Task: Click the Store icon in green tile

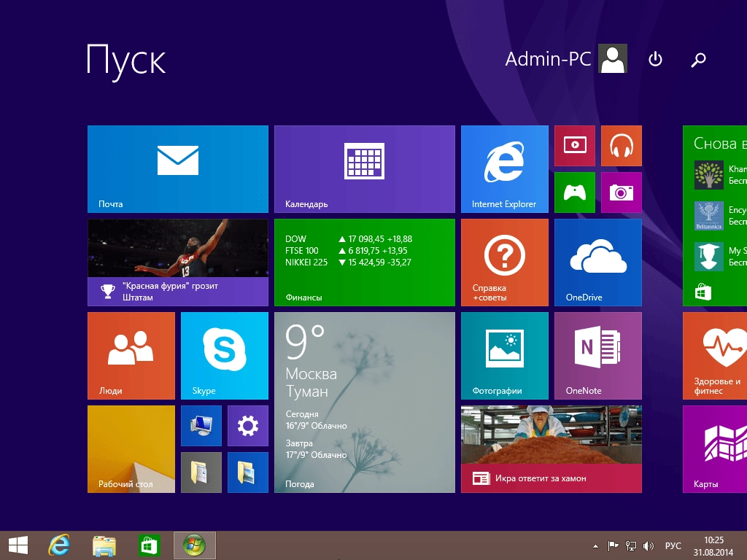Action: coord(703,292)
